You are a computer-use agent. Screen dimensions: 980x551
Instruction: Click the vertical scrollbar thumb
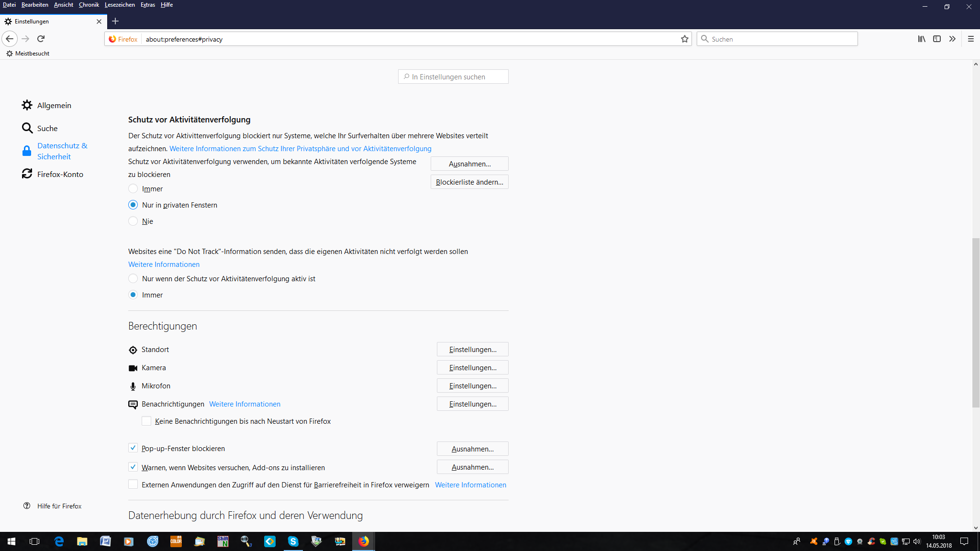click(x=976, y=322)
